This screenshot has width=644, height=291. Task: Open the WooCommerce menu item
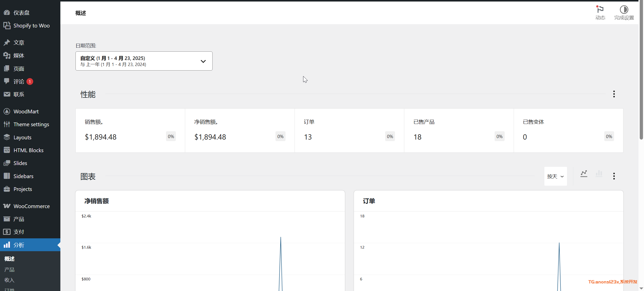[x=31, y=206]
